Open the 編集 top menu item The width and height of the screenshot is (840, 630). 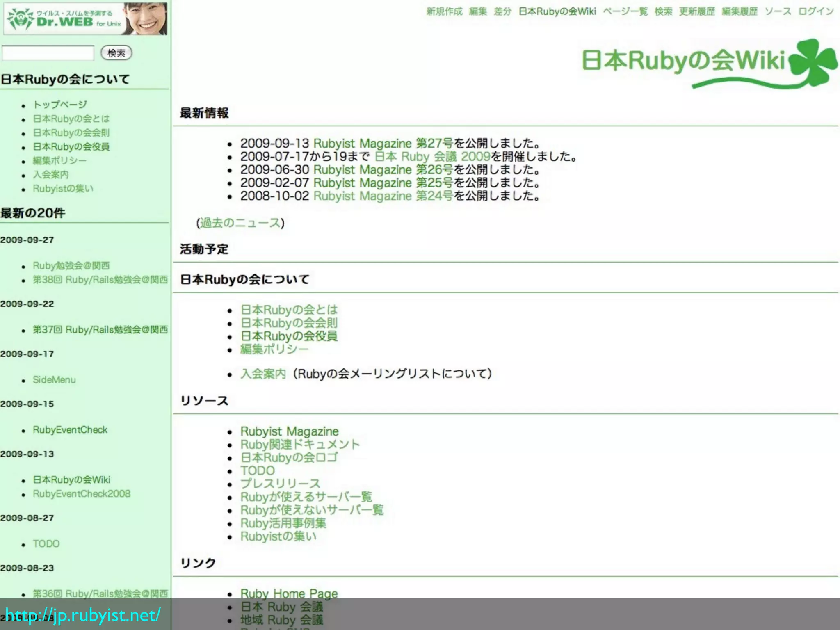(478, 11)
